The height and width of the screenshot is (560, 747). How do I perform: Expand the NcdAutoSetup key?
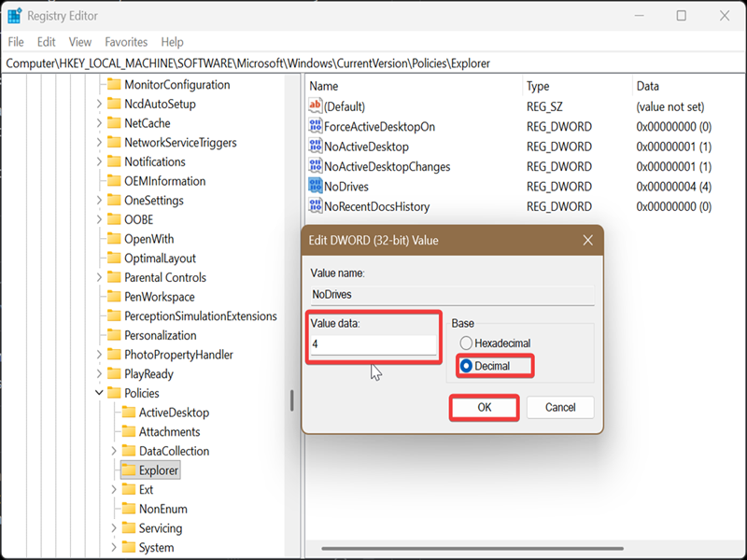[x=99, y=104]
